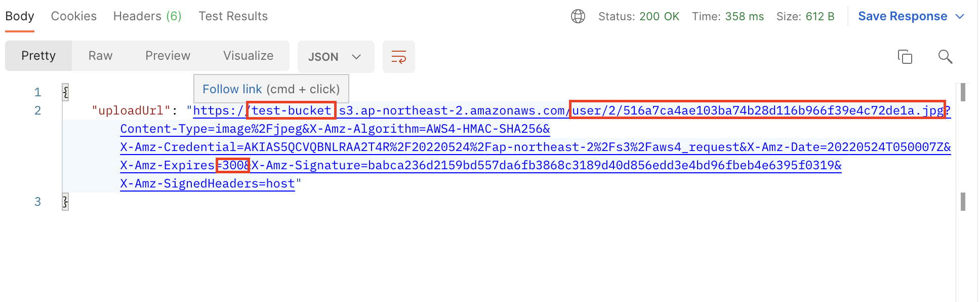Open search in the response with the magnifier
980x302 pixels.
pos(945,57)
